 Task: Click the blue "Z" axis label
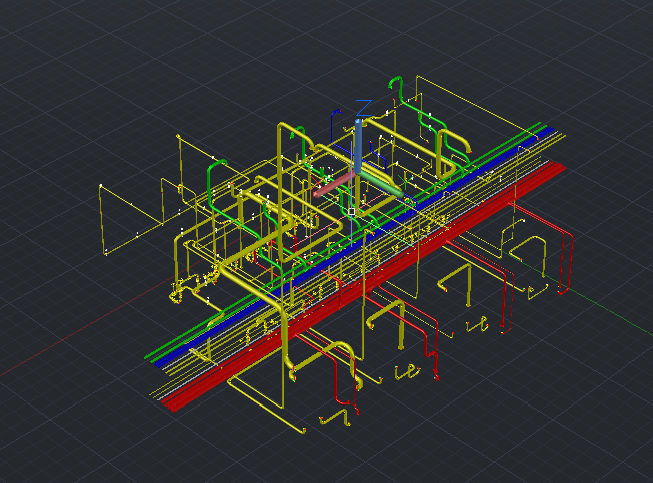pos(364,108)
